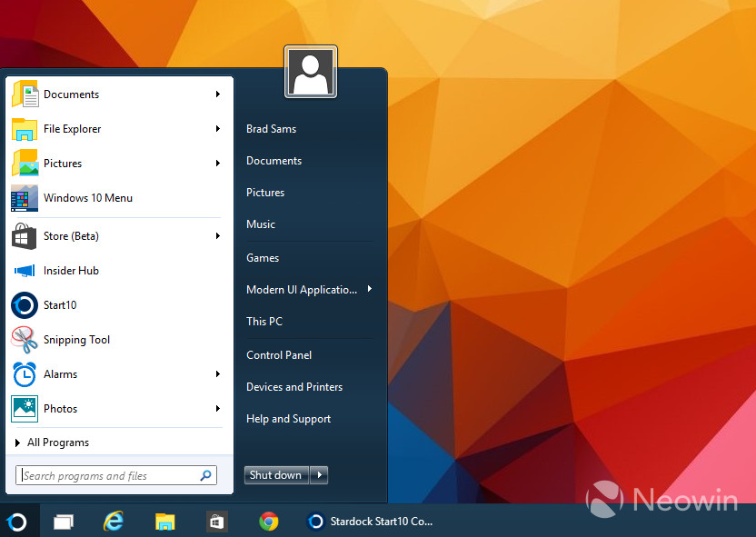Viewport: 756px width, 537px height.
Task: Open Music library
Action: pyautogui.click(x=261, y=224)
